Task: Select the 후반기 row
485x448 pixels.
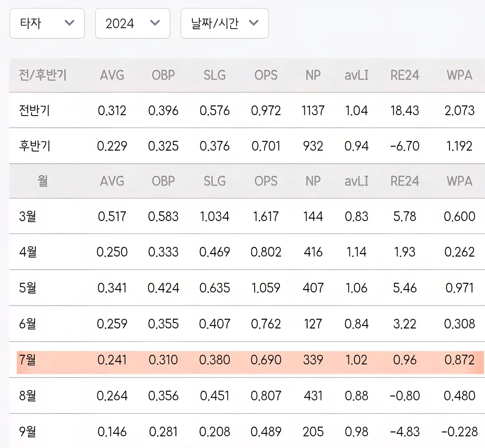Action: 247,146
